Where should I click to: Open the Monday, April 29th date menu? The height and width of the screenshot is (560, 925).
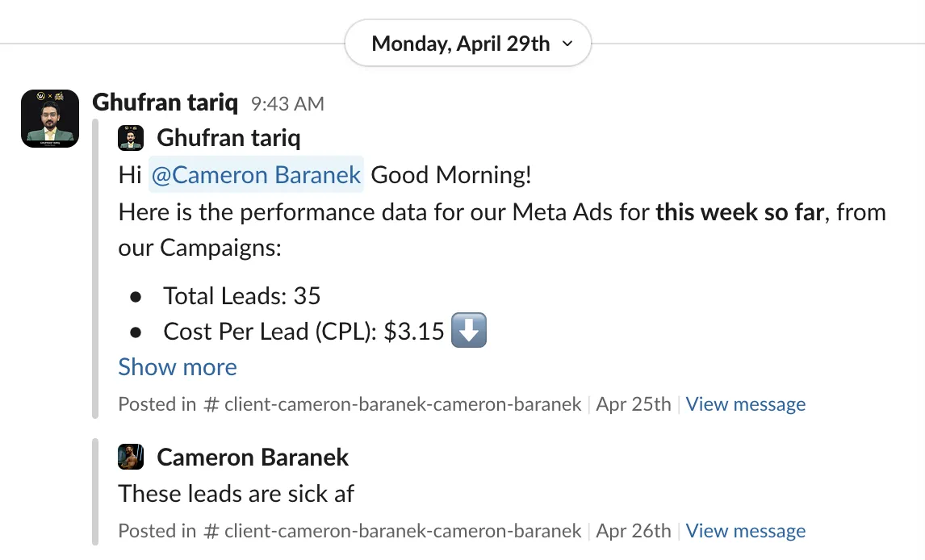coord(468,43)
